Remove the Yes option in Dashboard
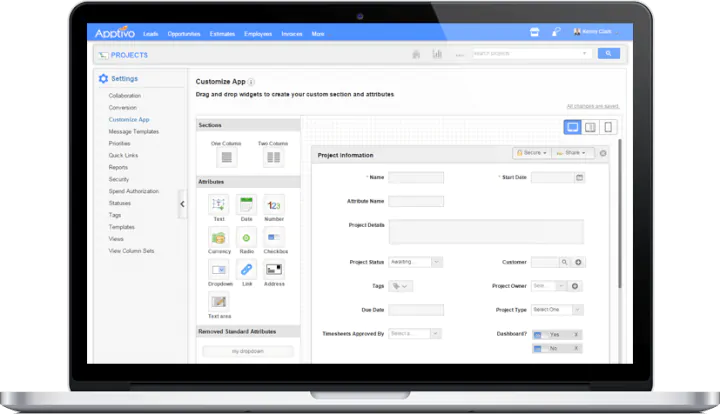 pos(576,335)
